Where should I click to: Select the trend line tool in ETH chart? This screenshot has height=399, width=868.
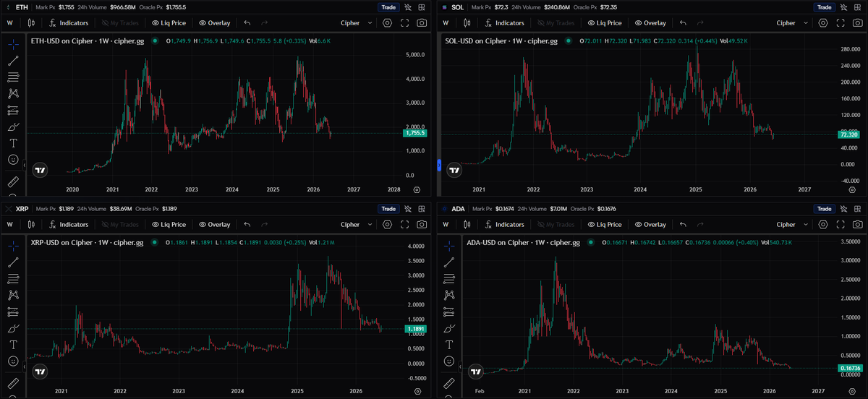point(13,60)
